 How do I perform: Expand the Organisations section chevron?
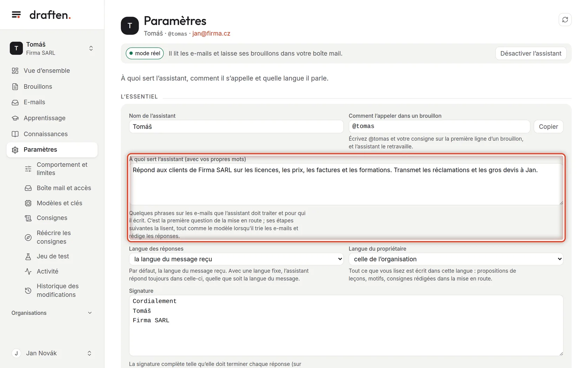[90, 313]
